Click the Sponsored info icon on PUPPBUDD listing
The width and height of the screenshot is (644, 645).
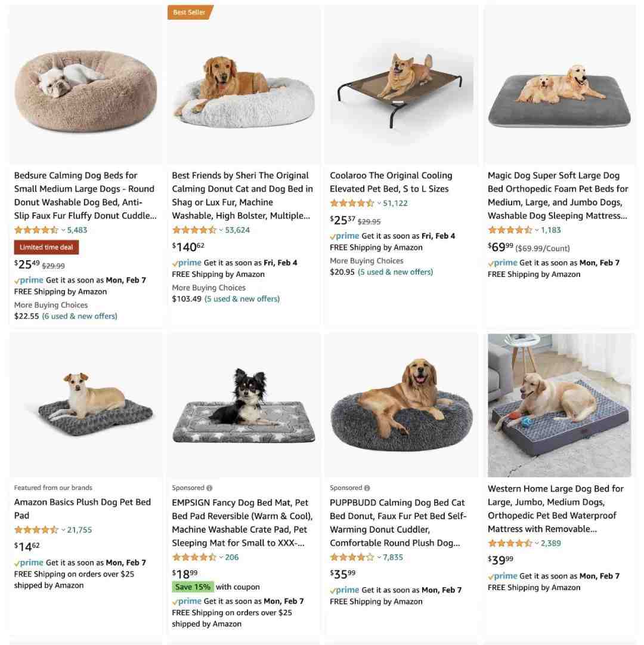tap(367, 488)
